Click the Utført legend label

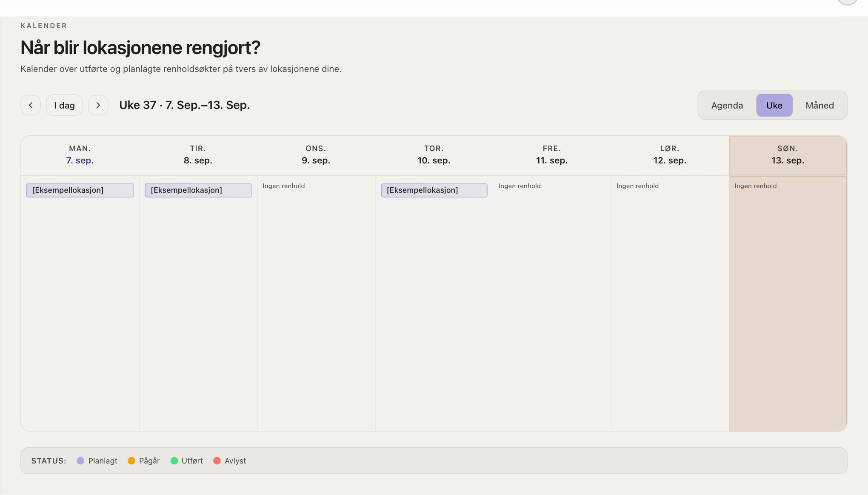[x=192, y=461]
